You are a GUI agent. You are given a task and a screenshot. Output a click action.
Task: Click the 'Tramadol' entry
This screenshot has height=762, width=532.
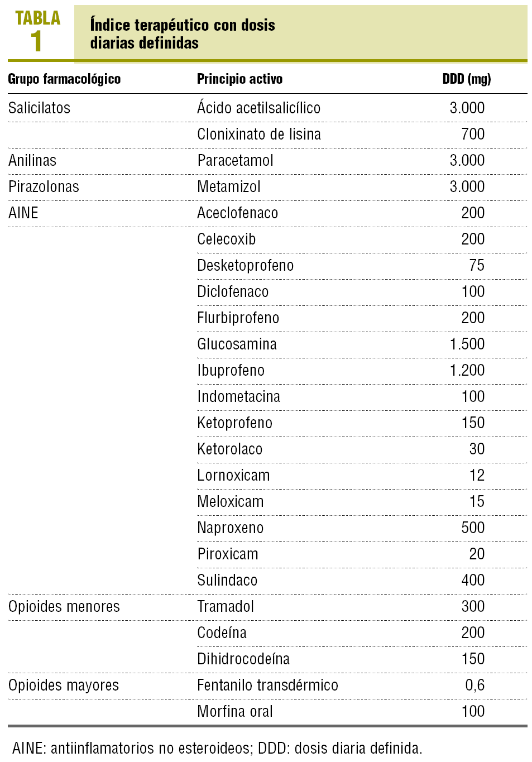[x=226, y=607]
